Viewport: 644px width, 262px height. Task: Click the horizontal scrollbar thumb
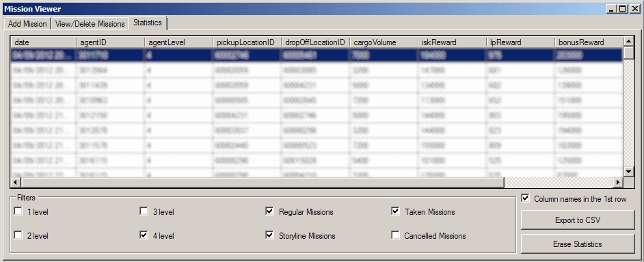pos(263,182)
